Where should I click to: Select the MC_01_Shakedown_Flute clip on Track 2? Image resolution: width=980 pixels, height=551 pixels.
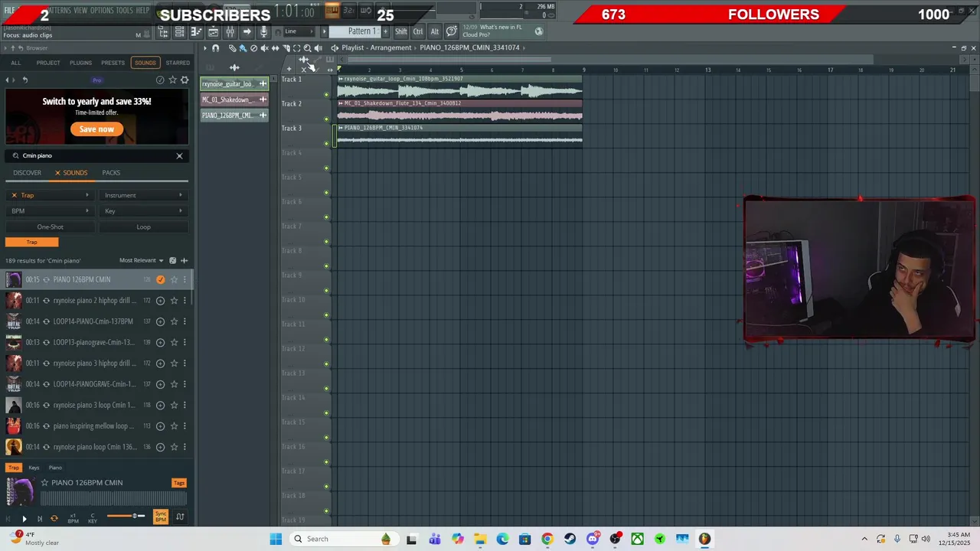[459, 111]
